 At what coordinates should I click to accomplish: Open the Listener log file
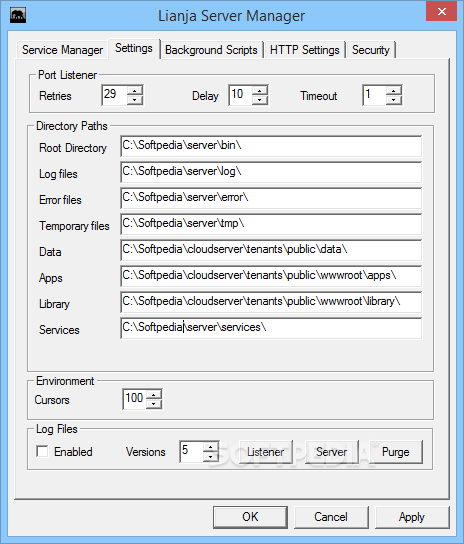265,452
